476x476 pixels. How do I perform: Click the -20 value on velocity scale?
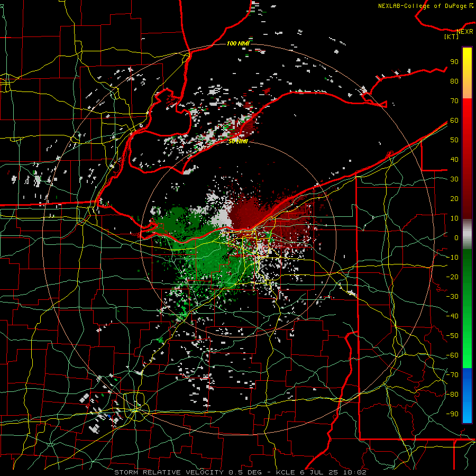452,277
